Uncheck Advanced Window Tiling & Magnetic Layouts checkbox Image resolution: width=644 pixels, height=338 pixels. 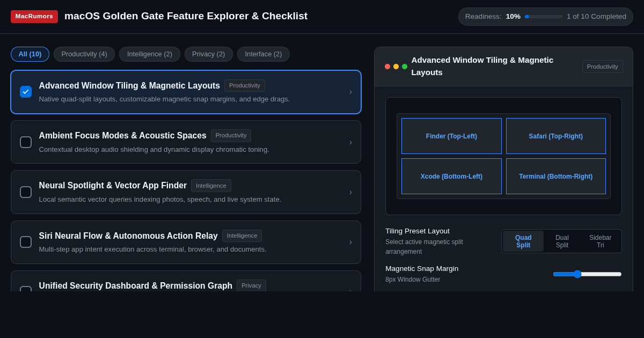(x=26, y=92)
